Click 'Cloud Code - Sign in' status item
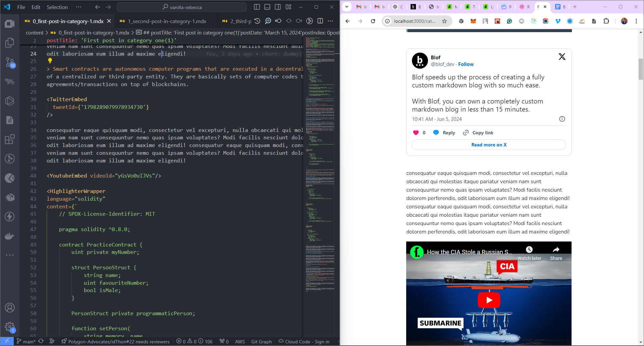This screenshot has width=644, height=346. tap(304, 341)
